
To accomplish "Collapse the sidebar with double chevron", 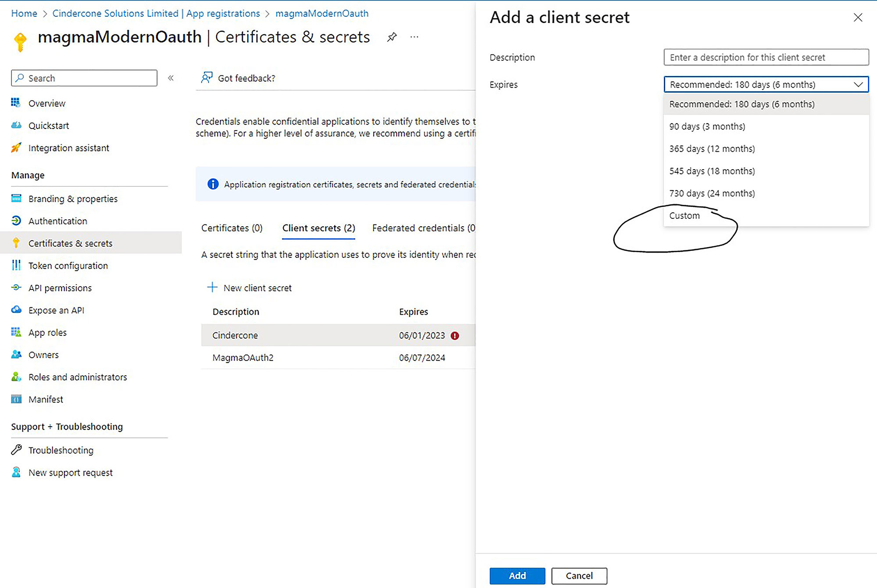I will pyautogui.click(x=171, y=78).
